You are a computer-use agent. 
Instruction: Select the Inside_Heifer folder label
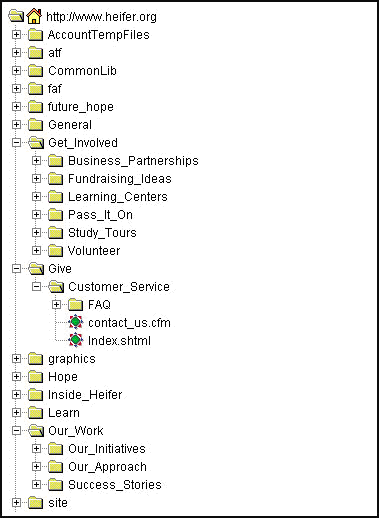(x=85, y=395)
